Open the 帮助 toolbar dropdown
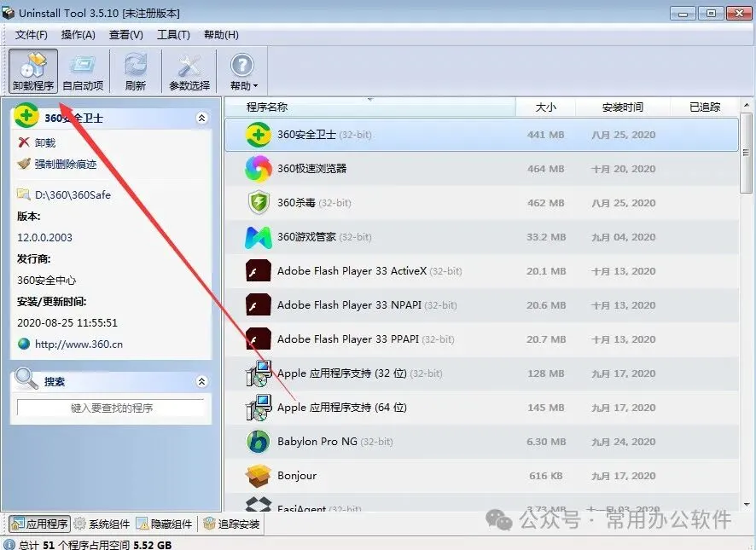 click(x=243, y=71)
